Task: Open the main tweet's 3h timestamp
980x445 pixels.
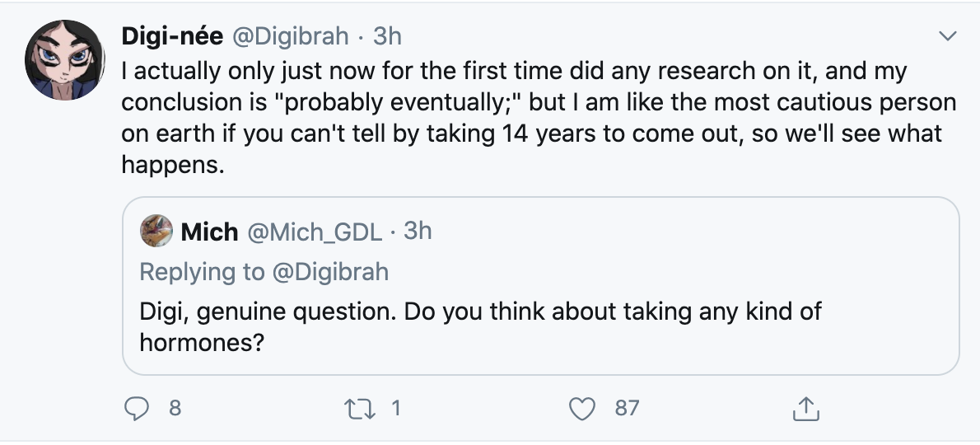Action: (x=388, y=36)
